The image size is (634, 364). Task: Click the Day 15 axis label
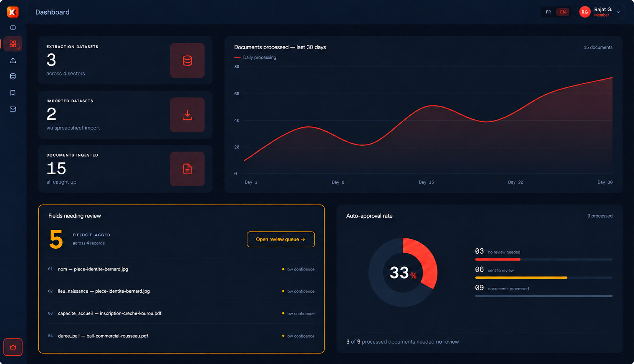pyautogui.click(x=426, y=182)
